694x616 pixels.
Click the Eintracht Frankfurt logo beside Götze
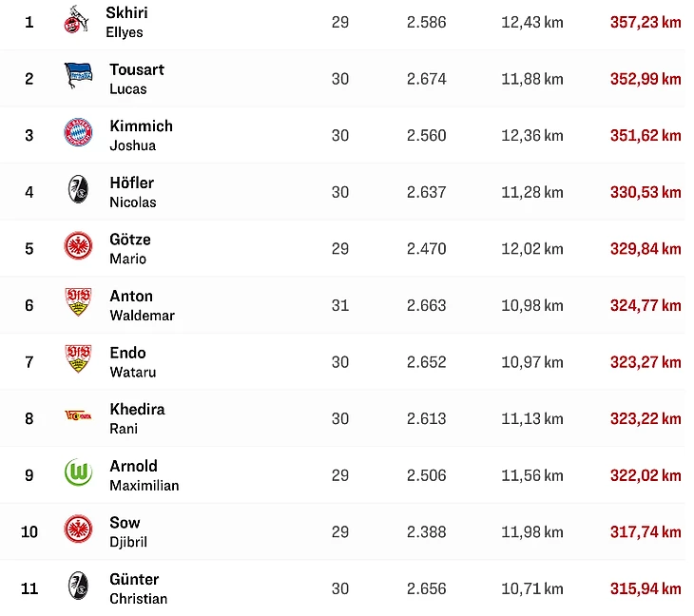point(78,247)
